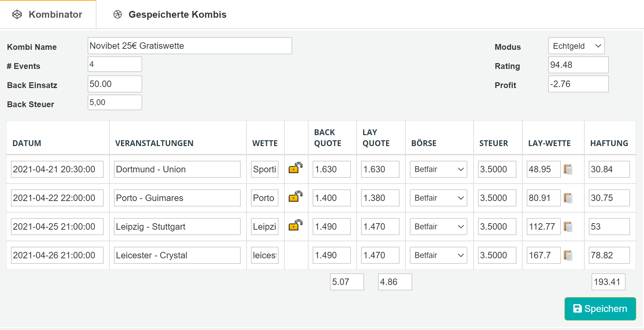Viewport: 644px width, 330px height.
Task: Open the Börse dropdown for Dortmund row
Action: (x=438, y=169)
